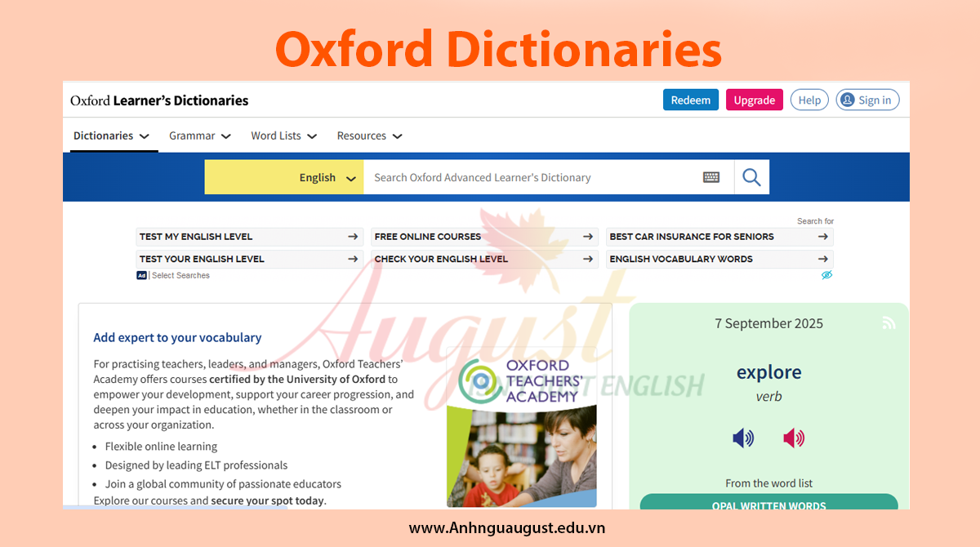Expand the English dictionary selector
The width and height of the screenshot is (980, 547).
tap(284, 177)
